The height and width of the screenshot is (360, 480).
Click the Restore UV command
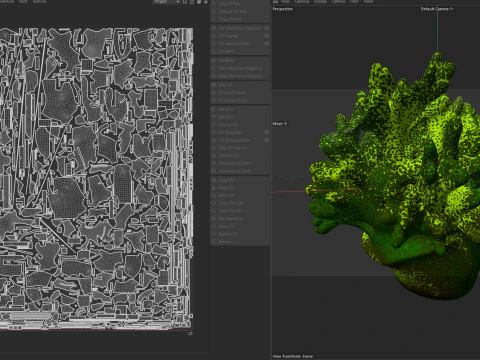(x=240, y=234)
